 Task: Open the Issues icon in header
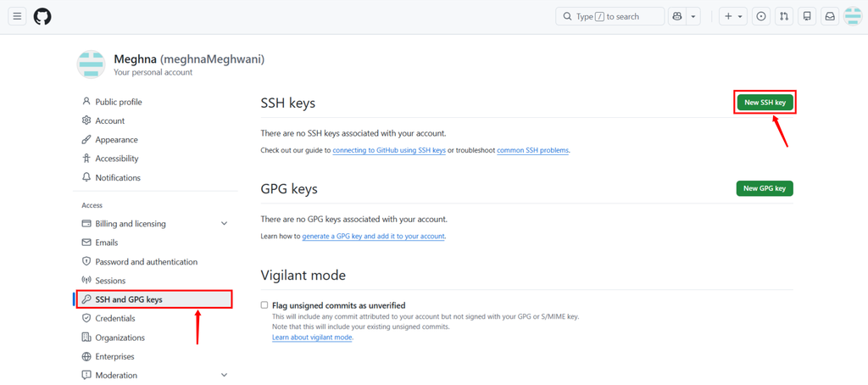(x=761, y=17)
